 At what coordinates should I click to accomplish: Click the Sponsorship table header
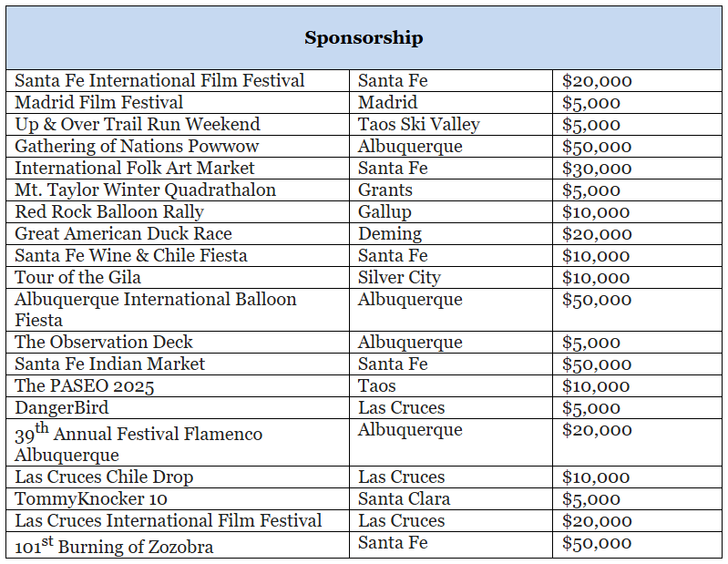click(364, 38)
